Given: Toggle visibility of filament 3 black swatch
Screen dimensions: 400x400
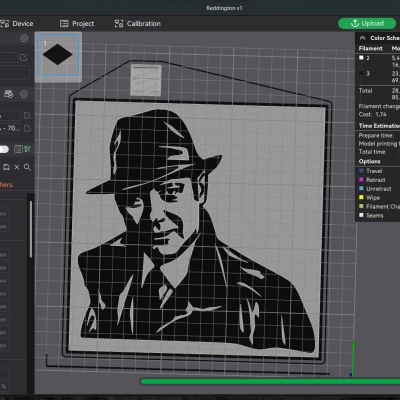Looking at the screenshot, I should (361, 73).
